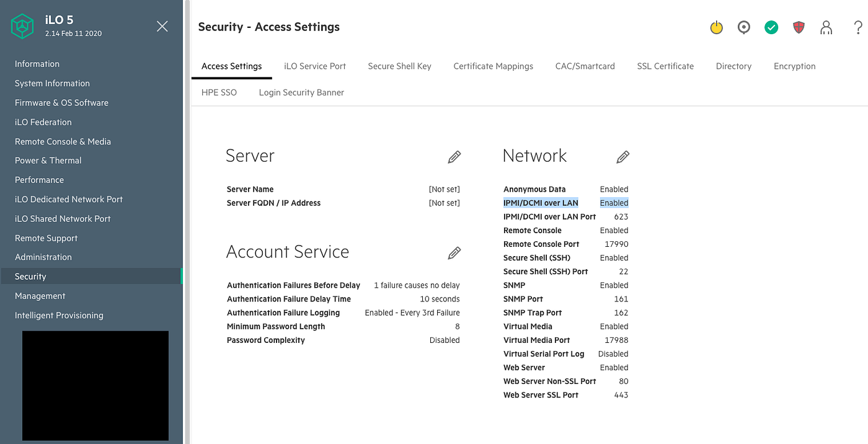Go to the Login Security Banner tab
The height and width of the screenshot is (444, 868).
coord(301,92)
